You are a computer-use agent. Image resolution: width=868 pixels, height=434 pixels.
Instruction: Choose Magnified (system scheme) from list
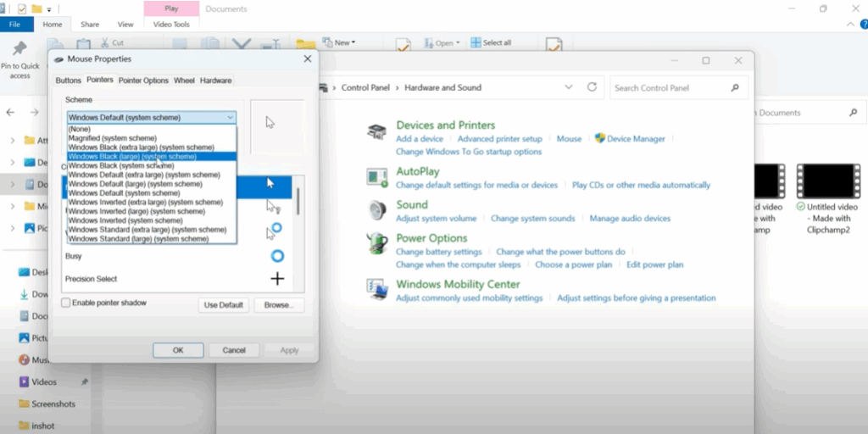pos(113,138)
